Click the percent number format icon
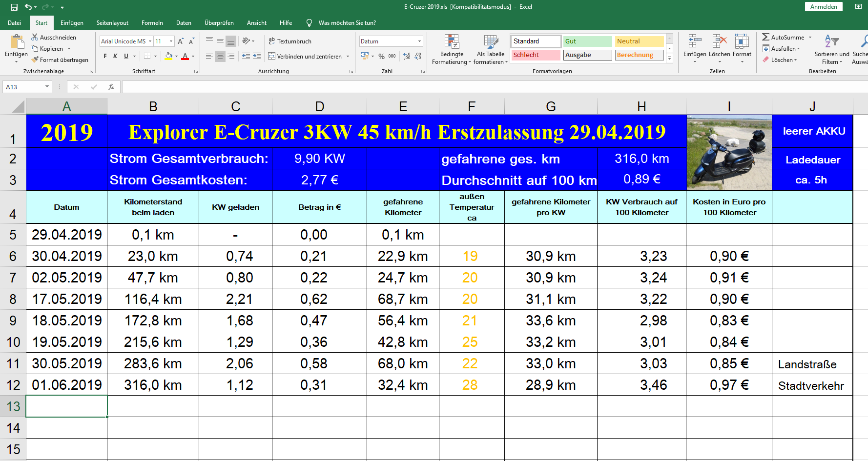Viewport: 868px width, 461px height. (x=381, y=57)
